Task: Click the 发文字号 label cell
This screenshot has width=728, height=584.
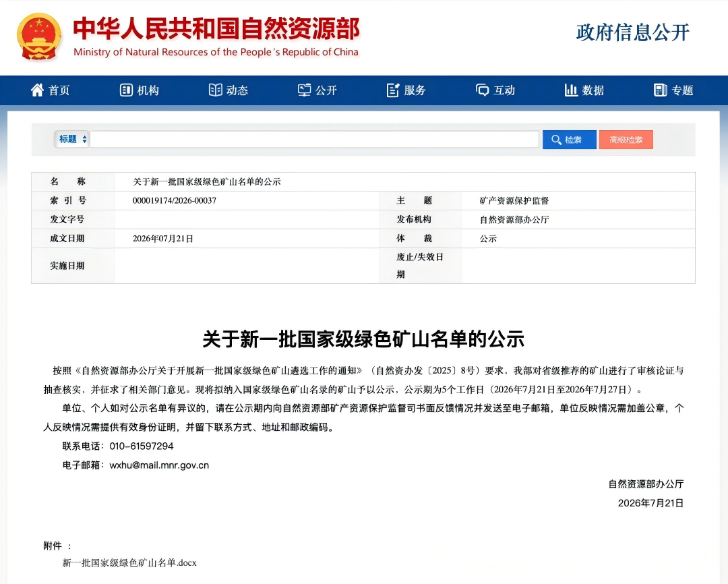Action: (x=73, y=219)
